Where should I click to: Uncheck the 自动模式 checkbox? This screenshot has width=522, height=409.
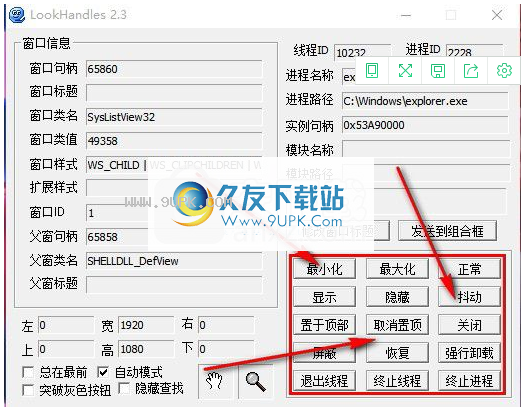[x=103, y=372]
